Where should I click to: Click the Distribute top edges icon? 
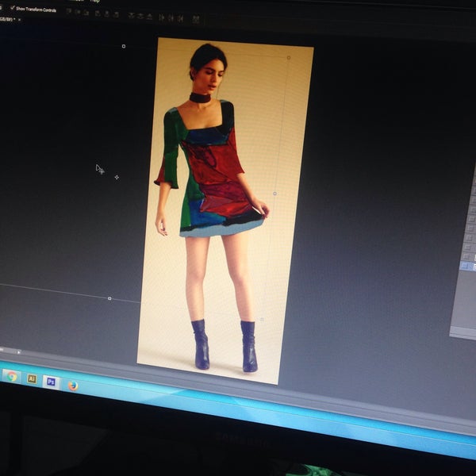coord(131,16)
